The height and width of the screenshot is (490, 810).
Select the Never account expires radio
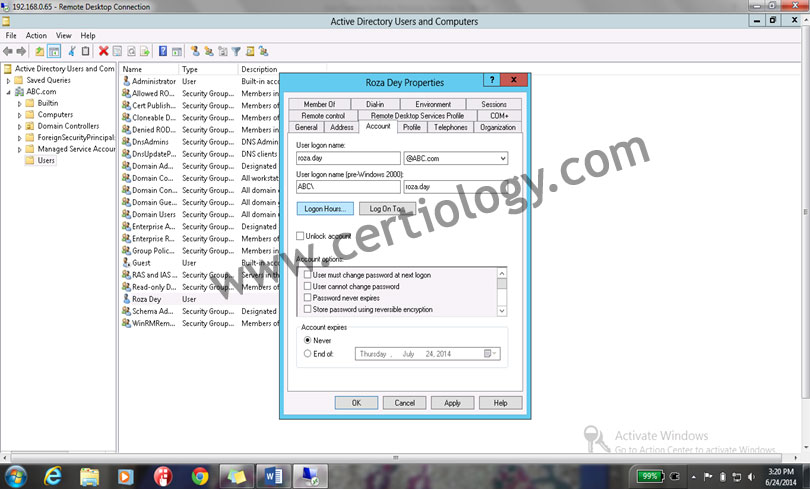click(x=307, y=340)
